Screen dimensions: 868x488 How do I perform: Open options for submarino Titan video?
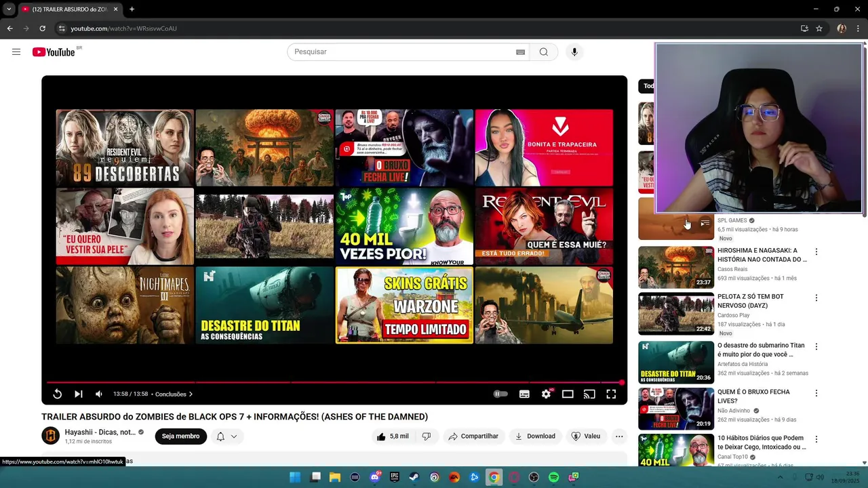(x=816, y=346)
